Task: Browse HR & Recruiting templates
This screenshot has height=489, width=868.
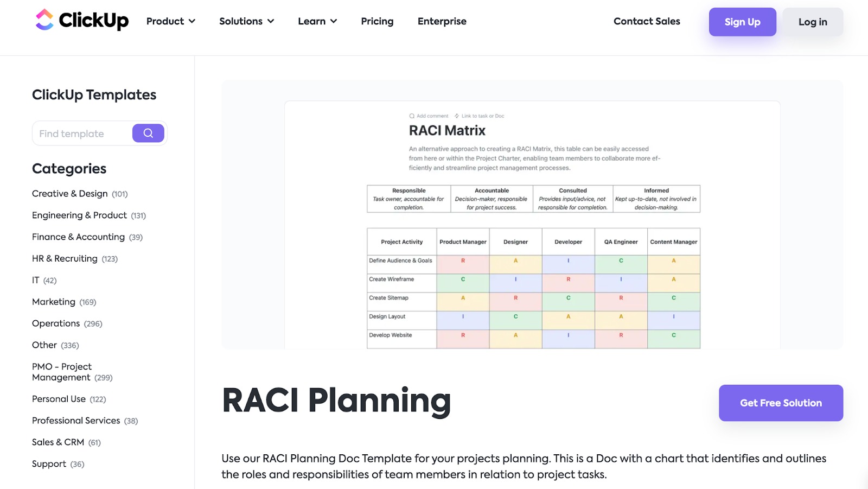Action: 64,258
